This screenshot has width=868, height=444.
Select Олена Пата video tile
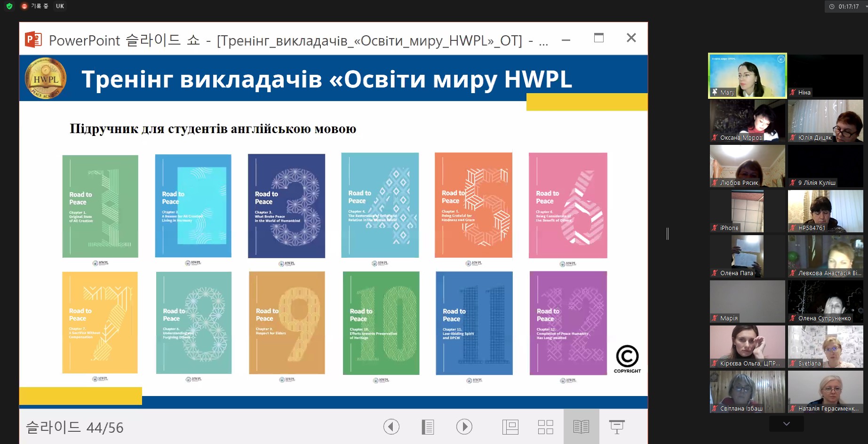[x=748, y=256]
